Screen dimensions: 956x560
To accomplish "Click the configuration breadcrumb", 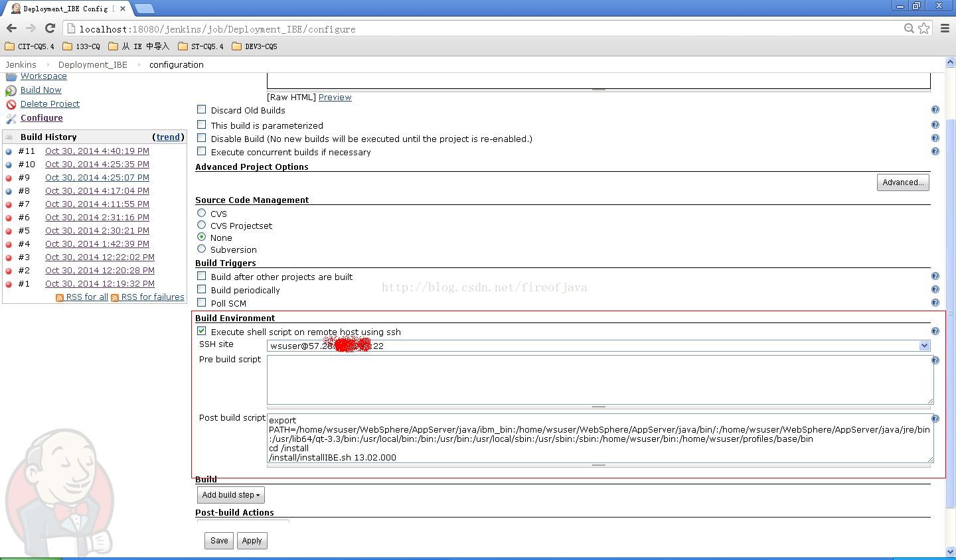I will click(177, 64).
